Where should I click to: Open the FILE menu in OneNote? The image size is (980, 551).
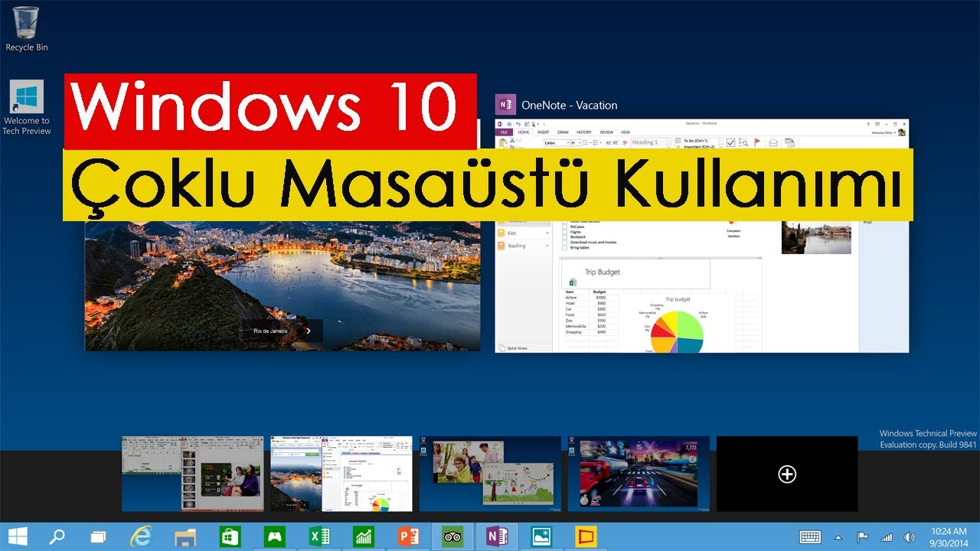click(x=504, y=132)
